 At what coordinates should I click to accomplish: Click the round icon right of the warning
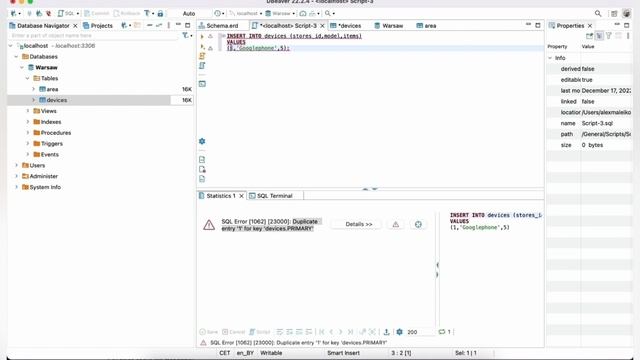(418, 224)
